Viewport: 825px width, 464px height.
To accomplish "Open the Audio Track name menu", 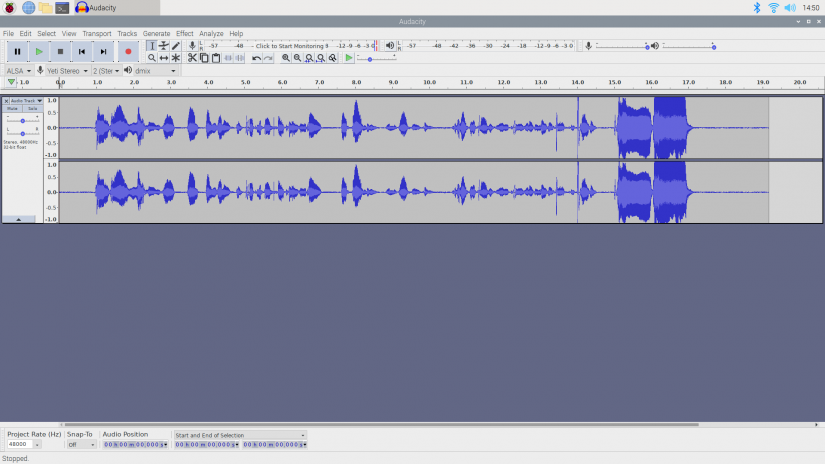I will [x=24, y=101].
